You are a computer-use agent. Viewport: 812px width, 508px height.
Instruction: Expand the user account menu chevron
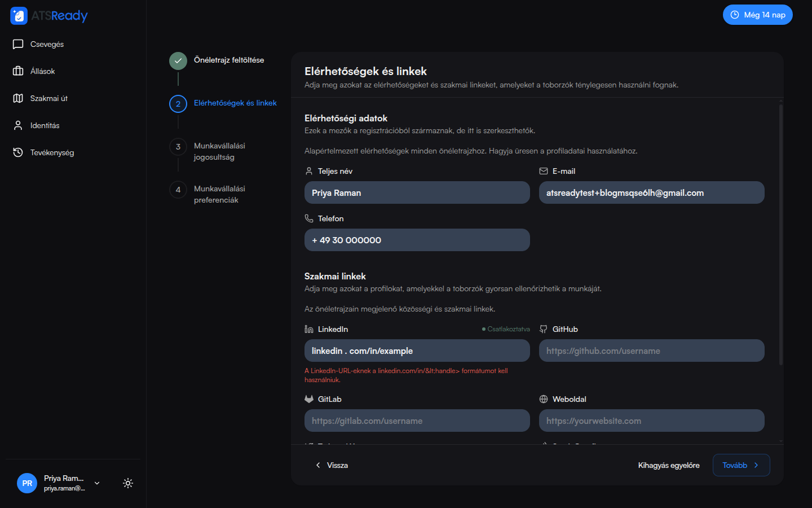point(97,483)
